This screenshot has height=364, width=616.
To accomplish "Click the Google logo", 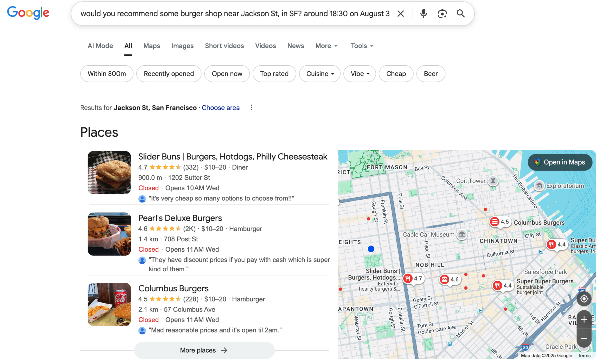I will tap(28, 13).
